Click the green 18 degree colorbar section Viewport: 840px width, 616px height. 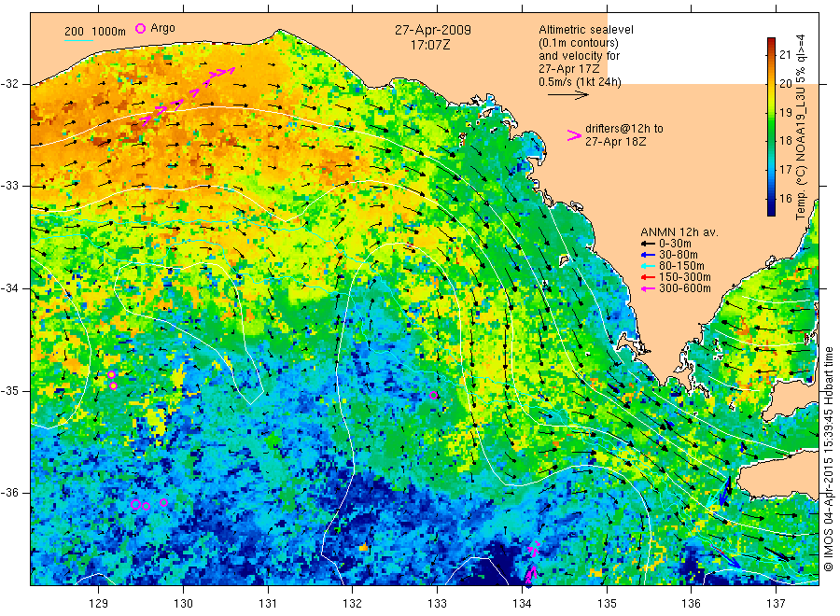tap(771, 141)
